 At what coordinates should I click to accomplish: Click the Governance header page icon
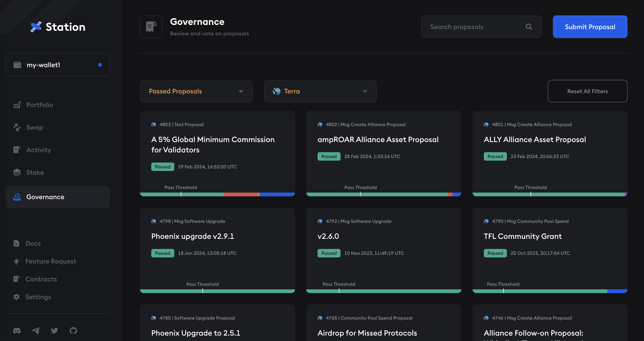151,27
